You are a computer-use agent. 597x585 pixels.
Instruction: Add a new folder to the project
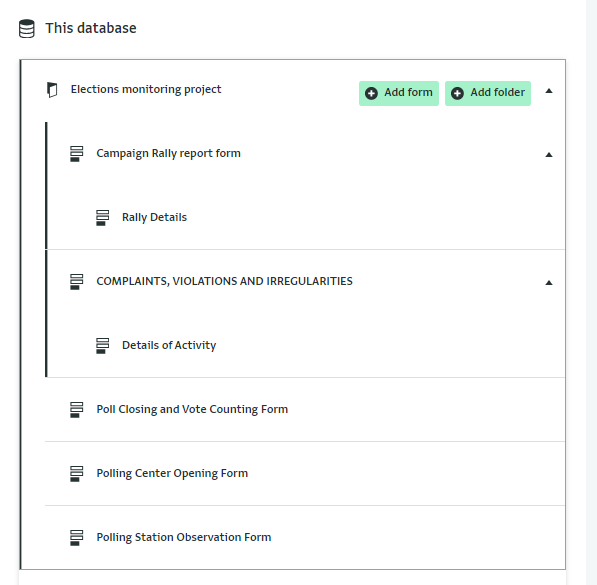point(488,93)
